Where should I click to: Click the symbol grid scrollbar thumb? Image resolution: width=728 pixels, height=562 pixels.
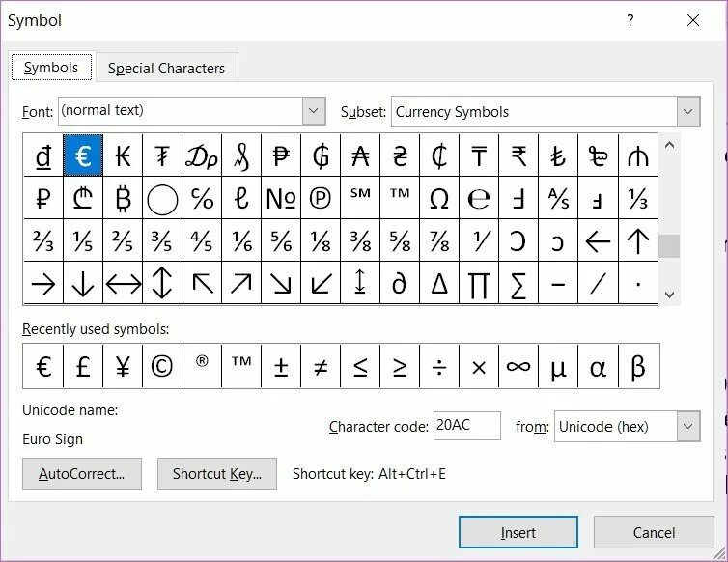point(669,246)
